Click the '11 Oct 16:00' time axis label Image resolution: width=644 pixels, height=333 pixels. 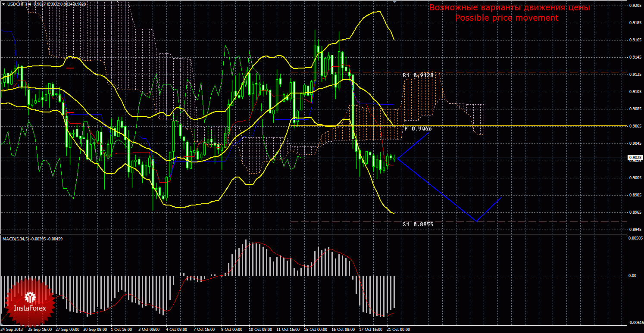click(289, 330)
